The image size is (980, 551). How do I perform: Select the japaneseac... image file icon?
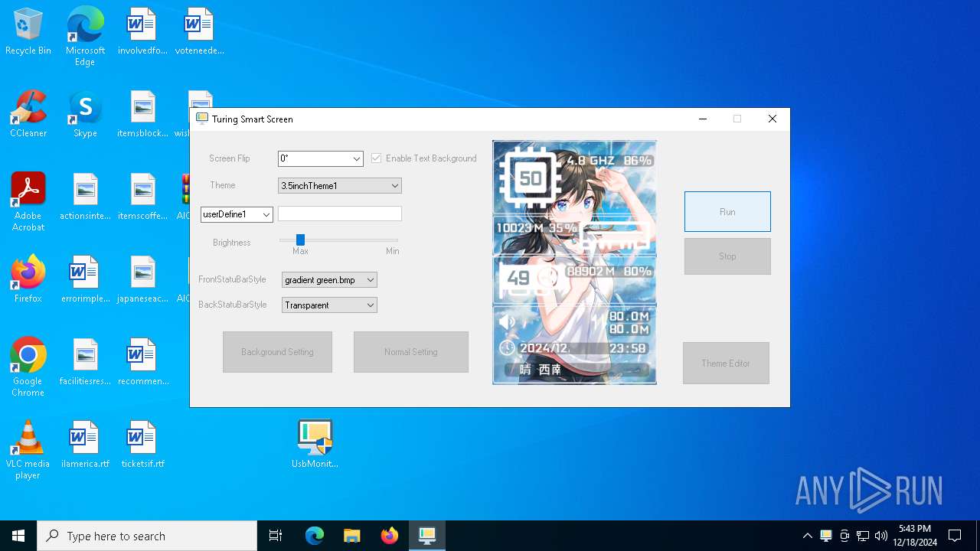pyautogui.click(x=142, y=280)
